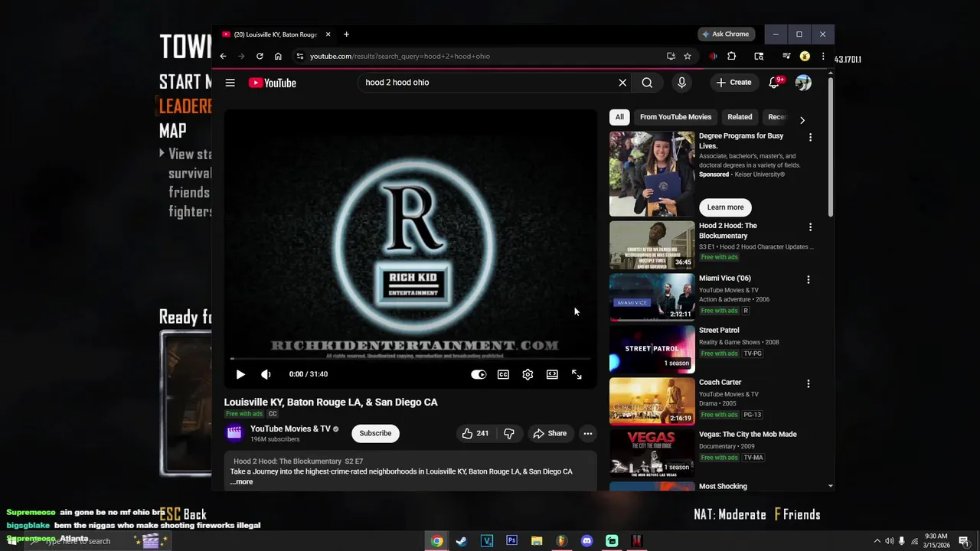Click Learn more on the ad

(725, 207)
